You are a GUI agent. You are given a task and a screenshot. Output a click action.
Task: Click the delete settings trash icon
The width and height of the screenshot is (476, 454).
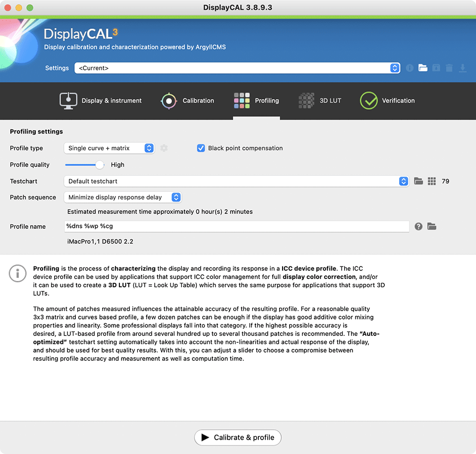(x=449, y=68)
